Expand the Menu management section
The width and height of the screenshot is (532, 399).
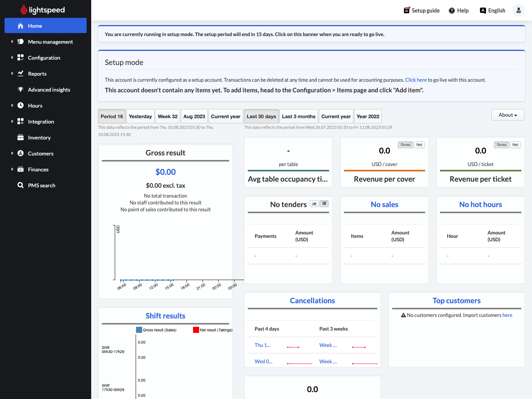(x=12, y=42)
